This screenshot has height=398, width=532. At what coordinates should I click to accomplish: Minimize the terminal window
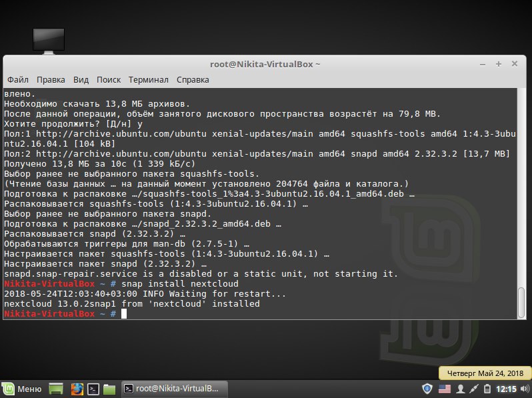pyautogui.click(x=483, y=64)
